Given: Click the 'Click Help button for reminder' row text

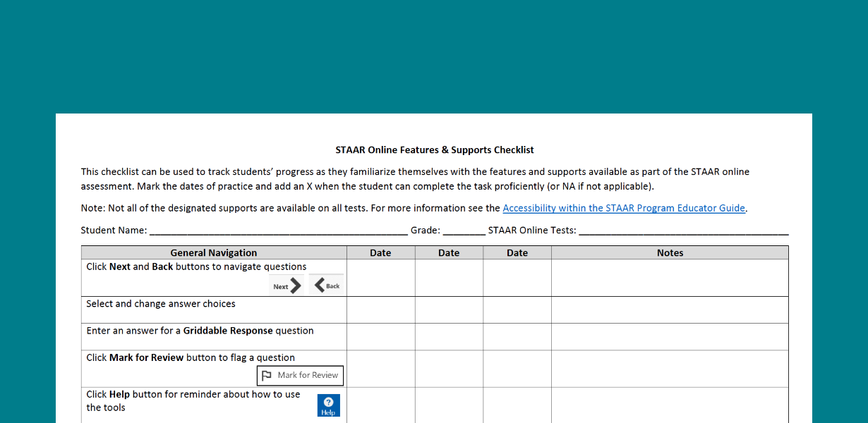Looking at the screenshot, I should click(x=193, y=400).
